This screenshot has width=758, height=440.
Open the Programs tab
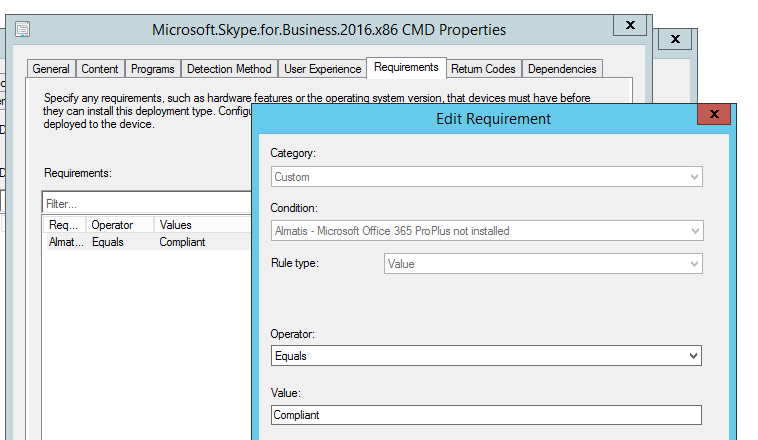point(152,69)
